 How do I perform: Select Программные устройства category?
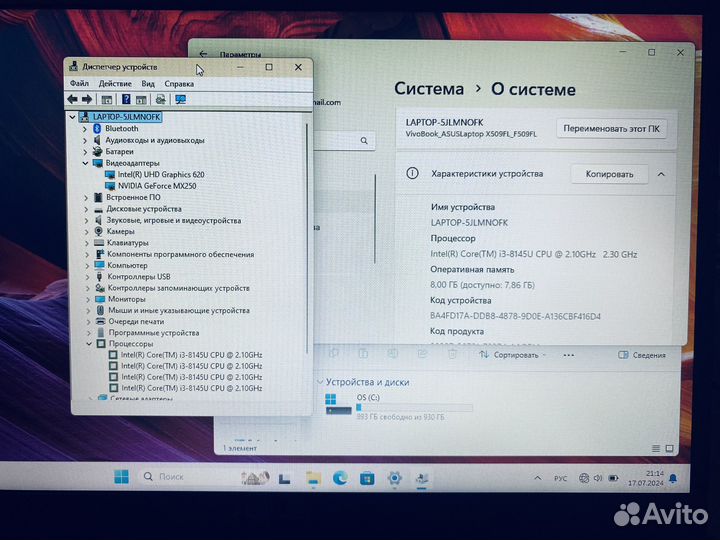[154, 332]
